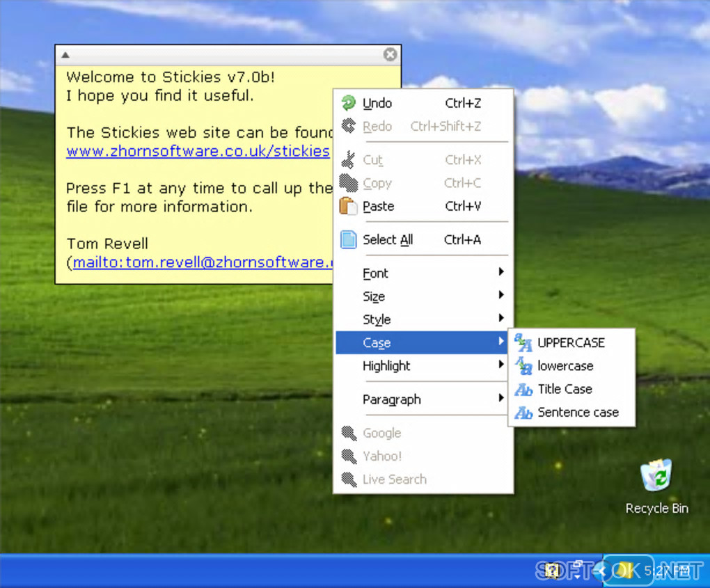Image resolution: width=710 pixels, height=588 pixels.
Task: Convert text to lowercase
Action: [571, 366]
